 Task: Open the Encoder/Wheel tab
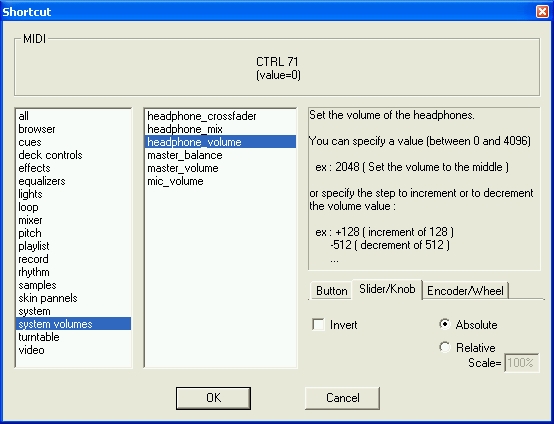tap(465, 291)
